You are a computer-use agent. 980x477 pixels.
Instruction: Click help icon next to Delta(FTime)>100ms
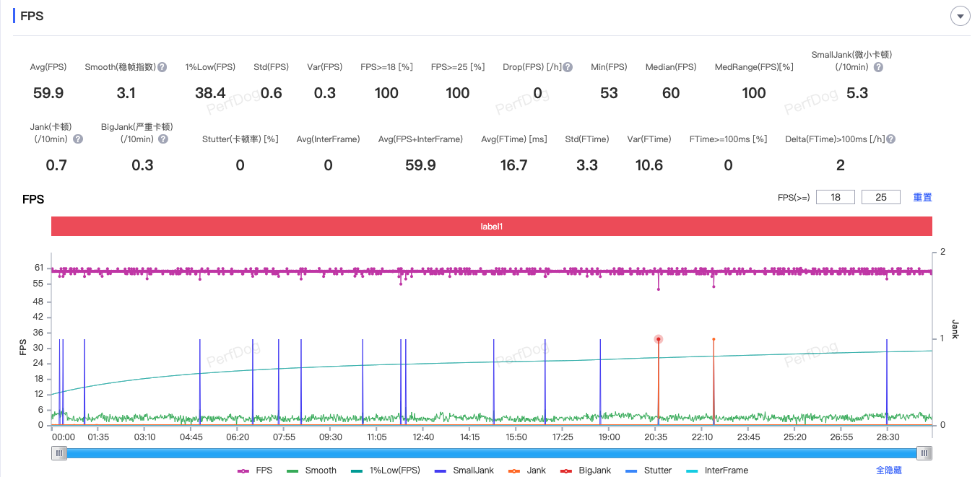[891, 139]
